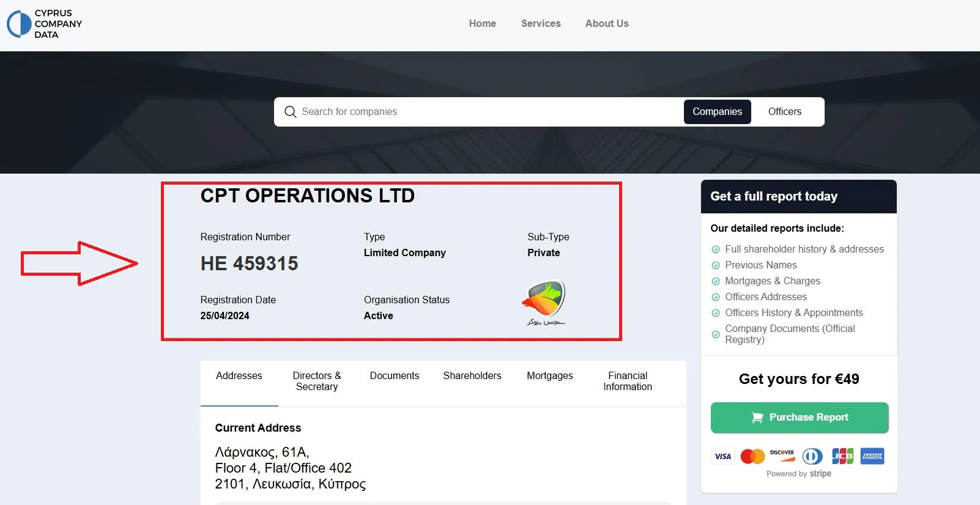
Task: Open the About Us menu item
Action: click(x=607, y=23)
